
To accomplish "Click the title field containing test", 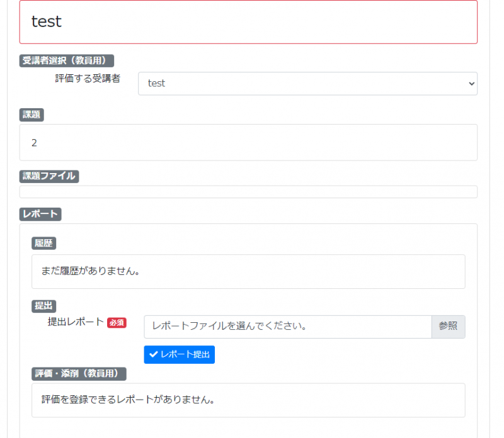I will click(248, 21).
